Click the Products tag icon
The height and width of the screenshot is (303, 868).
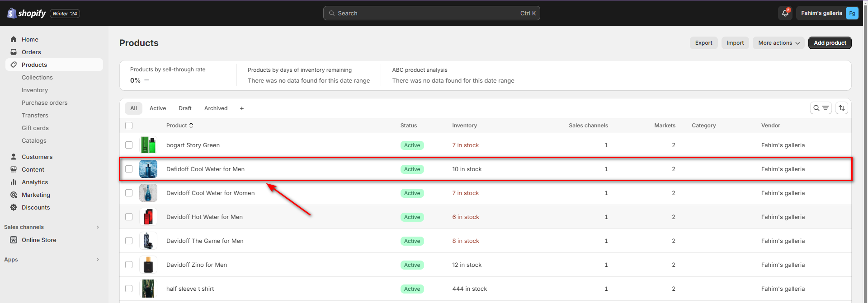(14, 65)
